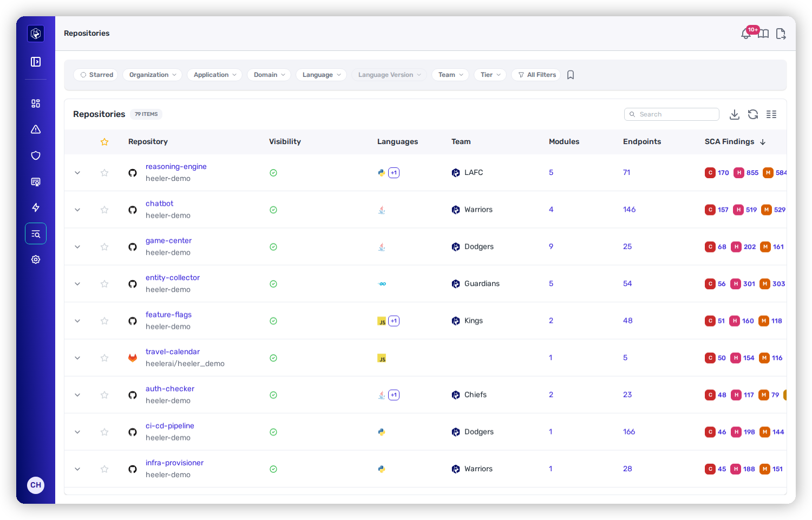Open the Organization filter dropdown
This screenshot has height=520, width=812.
[153, 75]
